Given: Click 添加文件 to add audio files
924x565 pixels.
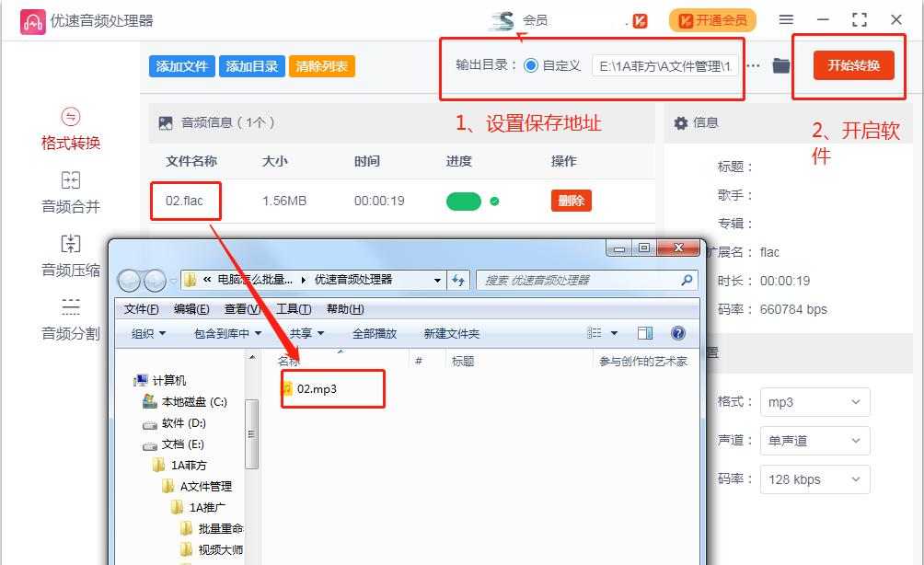Looking at the screenshot, I should click(181, 66).
